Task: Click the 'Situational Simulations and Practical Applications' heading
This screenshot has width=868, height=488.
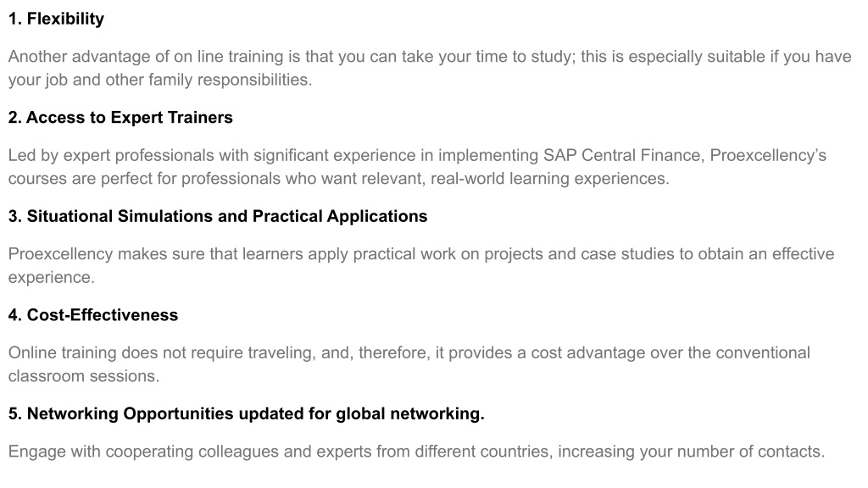Action: [x=227, y=216]
